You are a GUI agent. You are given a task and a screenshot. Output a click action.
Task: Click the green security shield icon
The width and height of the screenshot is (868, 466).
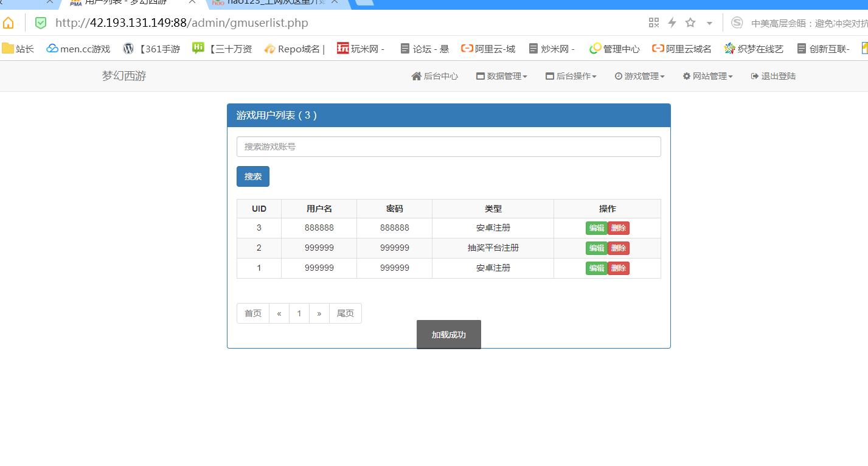[41, 23]
